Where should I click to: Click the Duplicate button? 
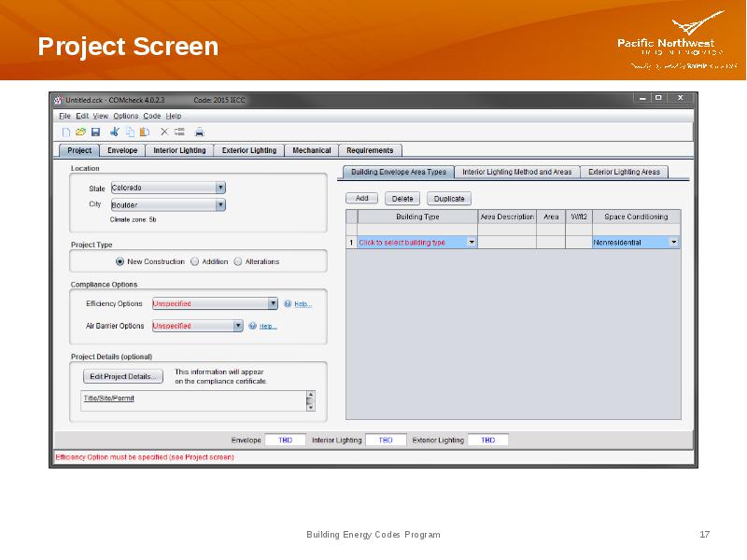click(449, 199)
